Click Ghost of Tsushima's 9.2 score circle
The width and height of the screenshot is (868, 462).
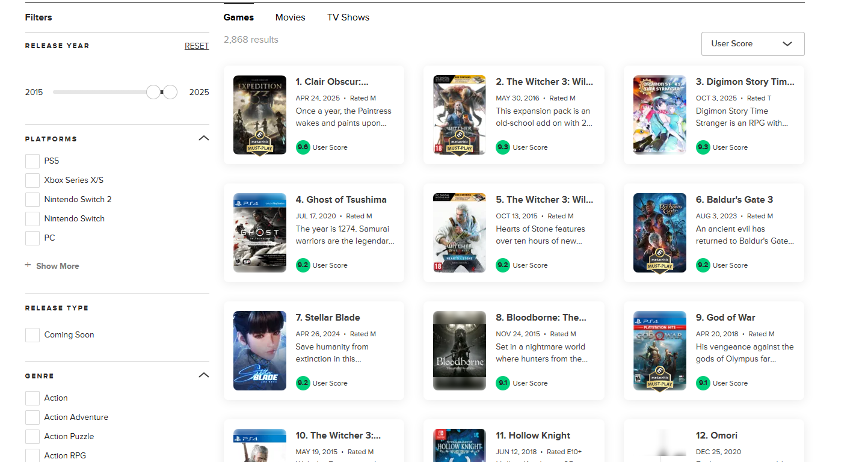point(303,265)
